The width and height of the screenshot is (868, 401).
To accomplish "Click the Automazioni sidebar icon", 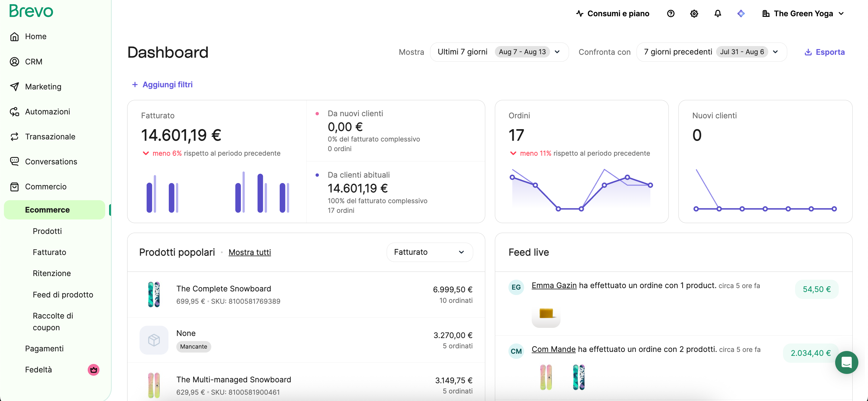I will click(14, 112).
